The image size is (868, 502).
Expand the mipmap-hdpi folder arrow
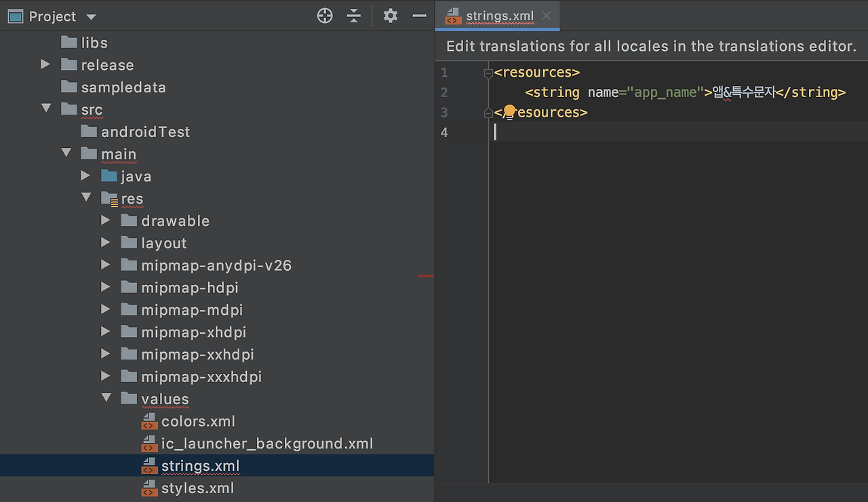(x=105, y=287)
